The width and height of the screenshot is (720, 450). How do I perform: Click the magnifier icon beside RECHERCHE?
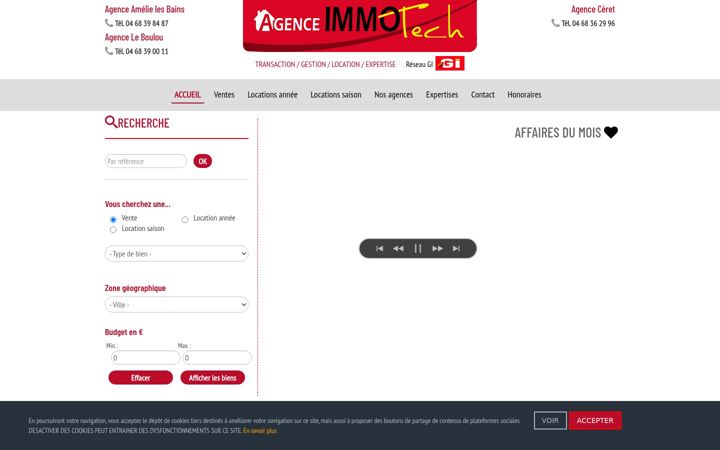tap(111, 122)
